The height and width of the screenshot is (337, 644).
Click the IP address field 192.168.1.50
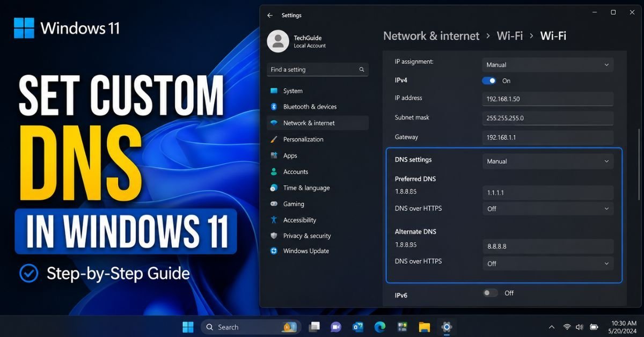pos(548,99)
